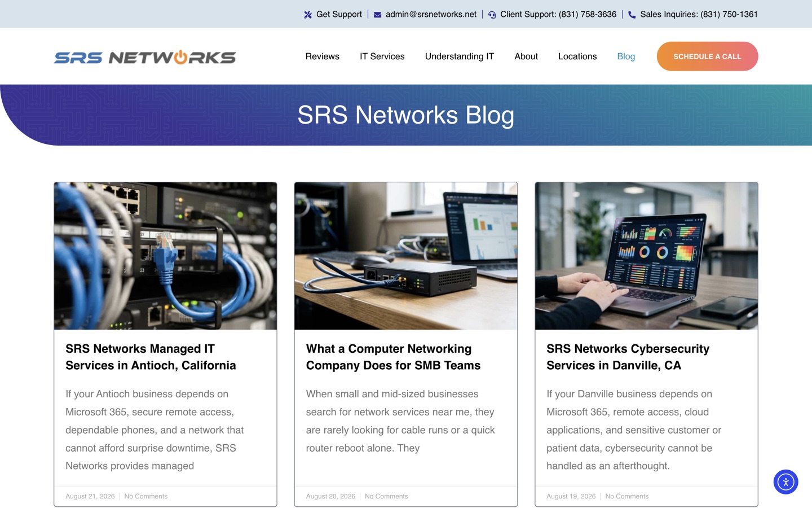
Task: Open the About menu item
Action: point(526,56)
